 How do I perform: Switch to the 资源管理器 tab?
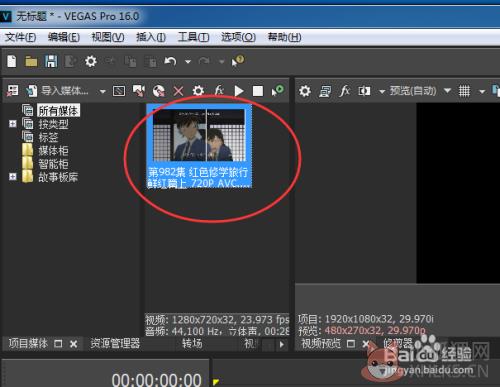pyautogui.click(x=115, y=343)
